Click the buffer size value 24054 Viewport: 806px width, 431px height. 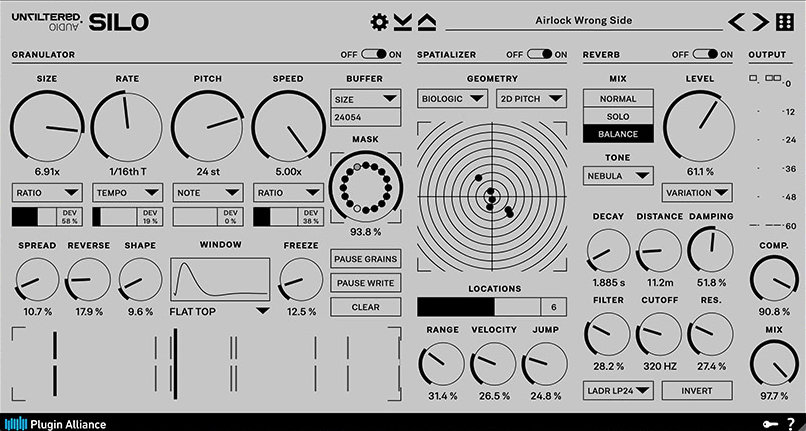pos(365,117)
